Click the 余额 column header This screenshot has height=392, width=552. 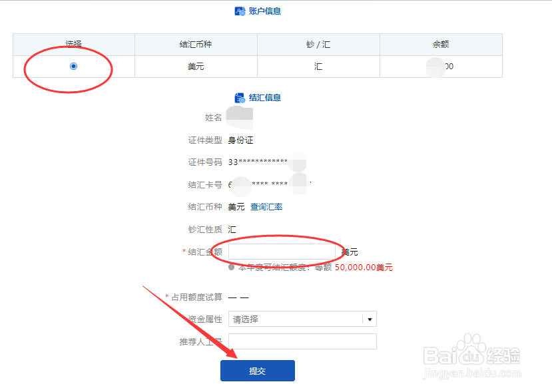tap(440, 44)
